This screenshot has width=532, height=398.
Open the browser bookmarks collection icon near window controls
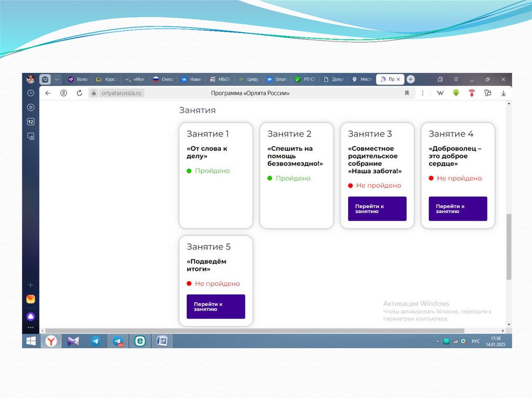click(x=440, y=79)
